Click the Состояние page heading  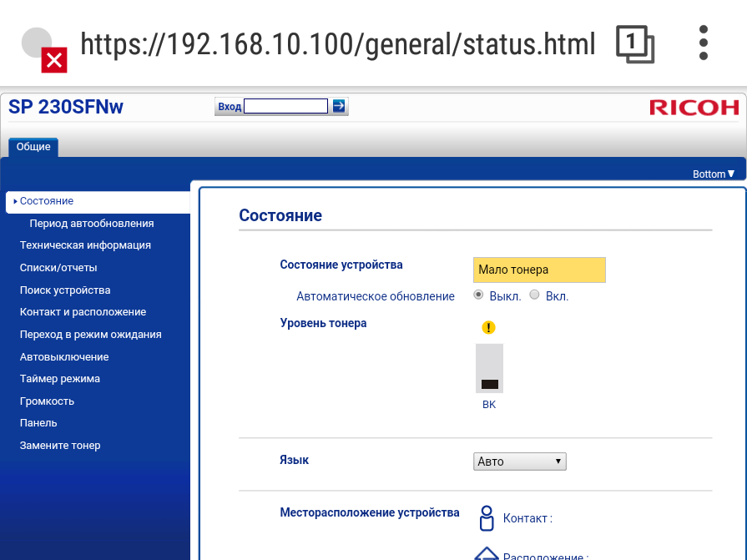280,215
